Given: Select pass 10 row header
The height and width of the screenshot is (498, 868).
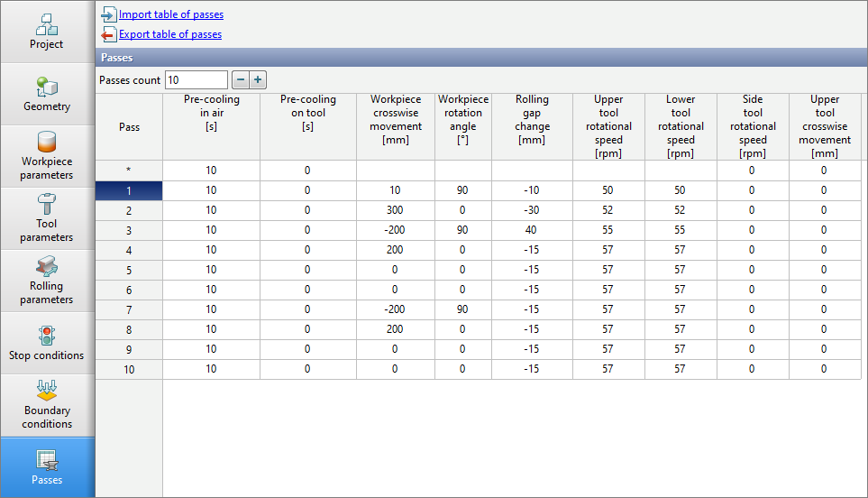Looking at the screenshot, I should (x=129, y=369).
